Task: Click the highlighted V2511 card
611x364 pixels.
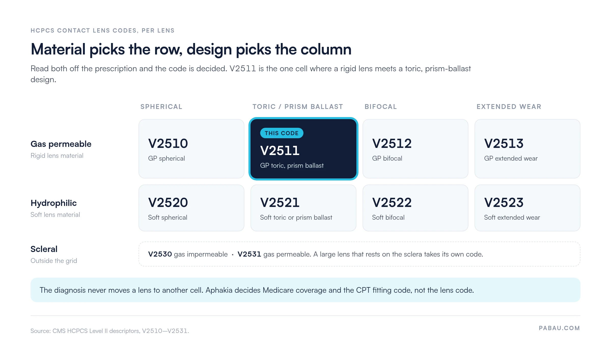Action: click(x=303, y=149)
